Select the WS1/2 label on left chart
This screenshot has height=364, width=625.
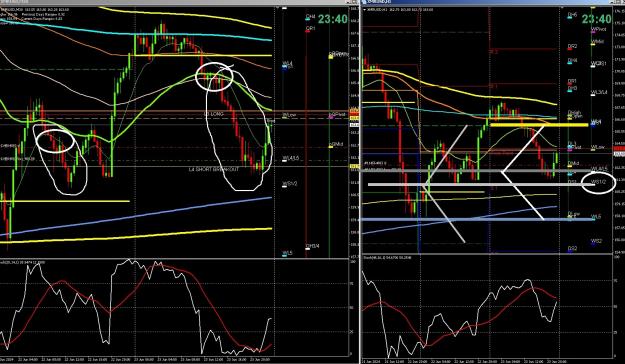[290, 184]
